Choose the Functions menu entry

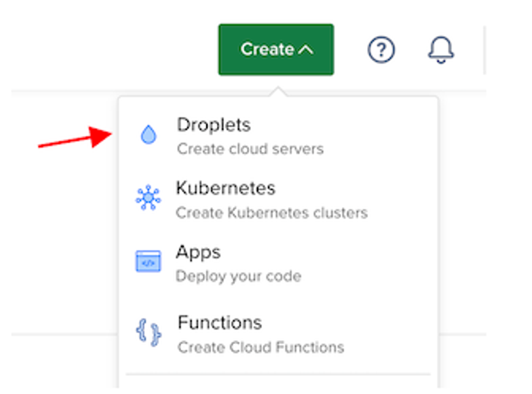click(x=220, y=323)
